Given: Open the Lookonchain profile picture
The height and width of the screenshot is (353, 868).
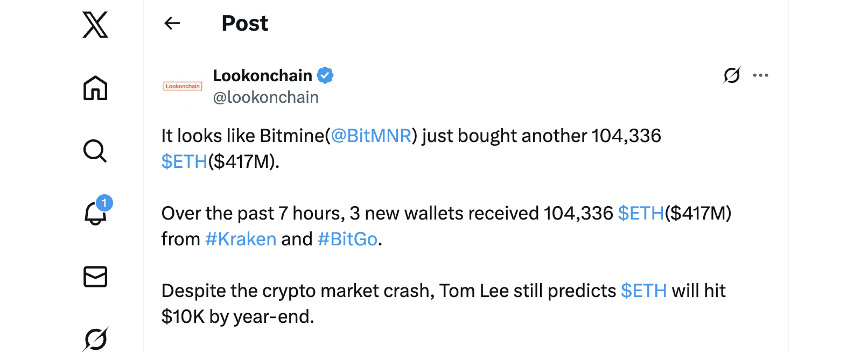Looking at the screenshot, I should (x=183, y=86).
